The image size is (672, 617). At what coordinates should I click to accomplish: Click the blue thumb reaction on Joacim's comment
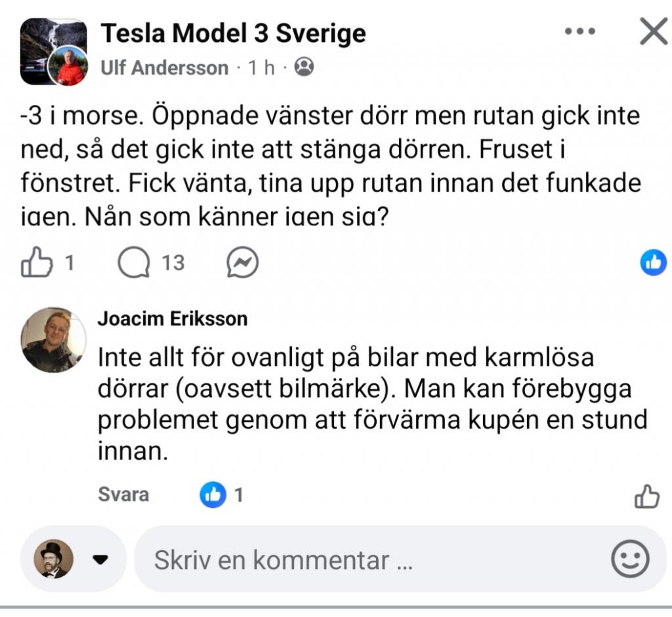213,494
